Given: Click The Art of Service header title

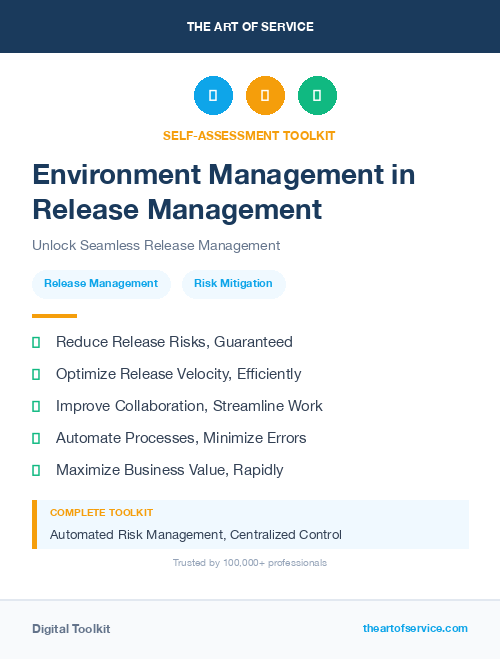Looking at the screenshot, I should click(x=250, y=27).
